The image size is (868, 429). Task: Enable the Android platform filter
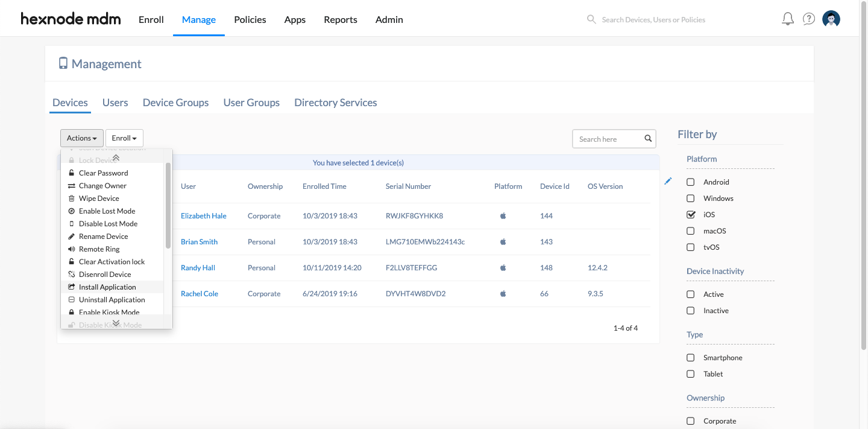(x=691, y=182)
